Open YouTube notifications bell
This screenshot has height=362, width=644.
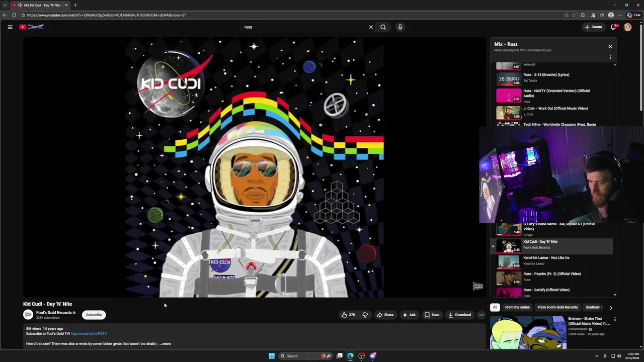(613, 27)
